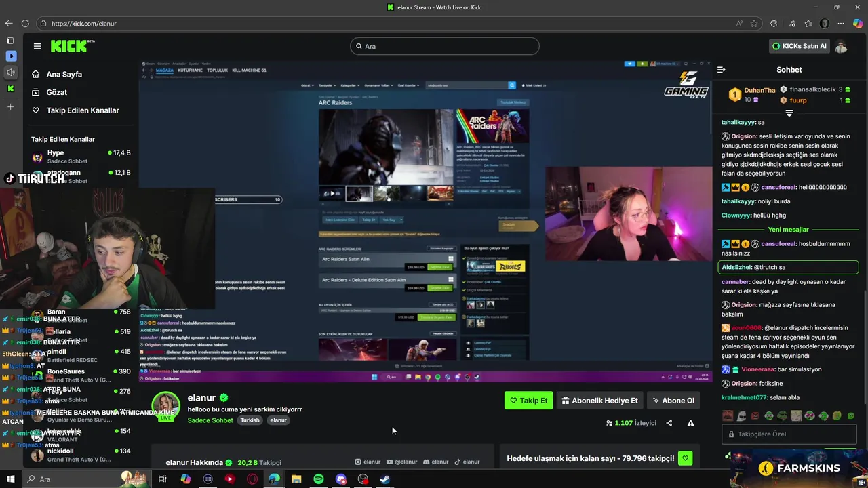868x488 pixels.
Task: Open elanur's Discord link
Action: pyautogui.click(x=436, y=462)
